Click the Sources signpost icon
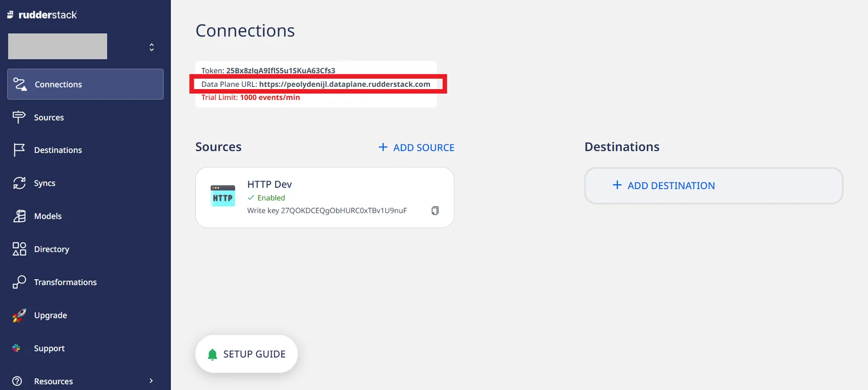This screenshot has width=868, height=390. [19, 117]
